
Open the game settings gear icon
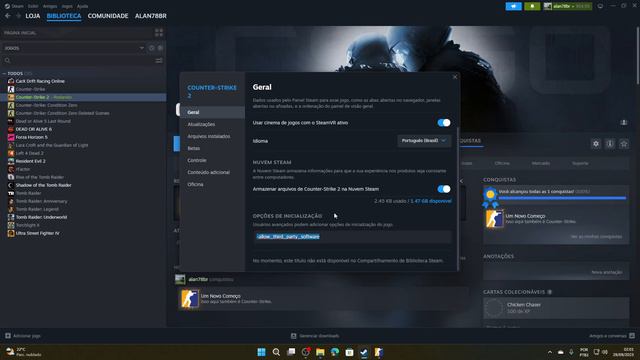click(596, 144)
